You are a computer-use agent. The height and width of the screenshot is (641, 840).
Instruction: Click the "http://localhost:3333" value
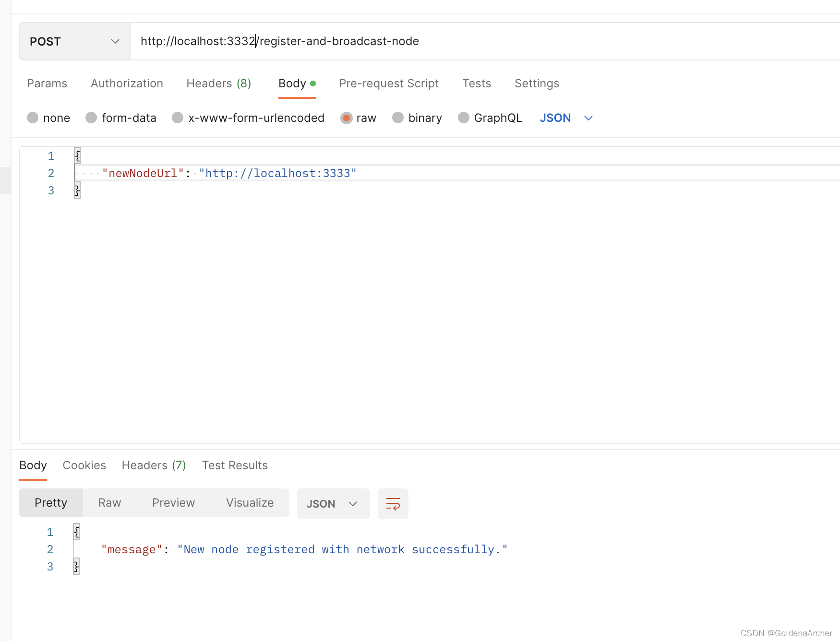click(277, 173)
